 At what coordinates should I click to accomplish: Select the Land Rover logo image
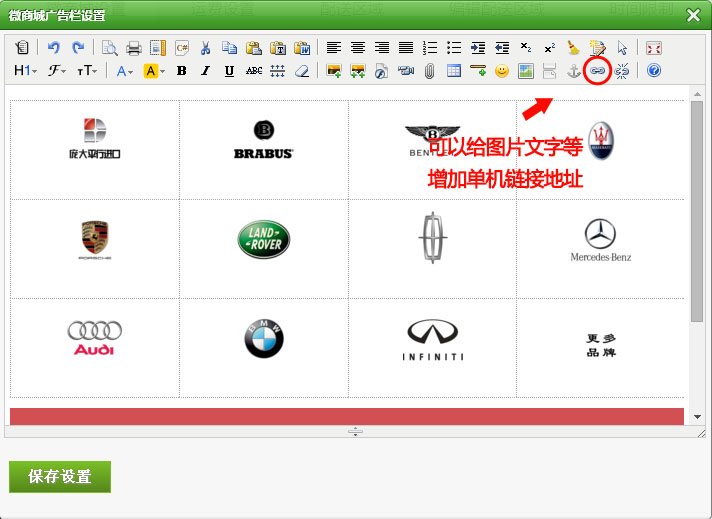[x=263, y=239]
